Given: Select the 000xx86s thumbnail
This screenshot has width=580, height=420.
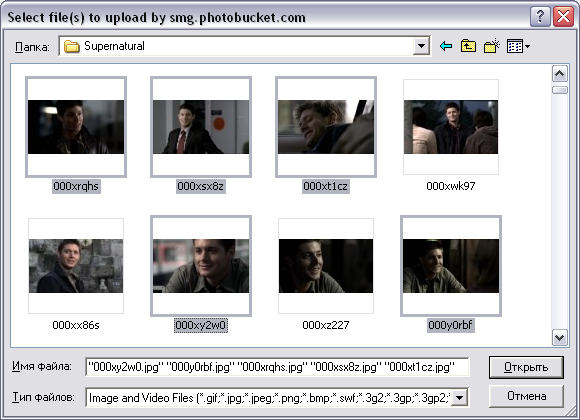Looking at the screenshot, I should [76, 266].
